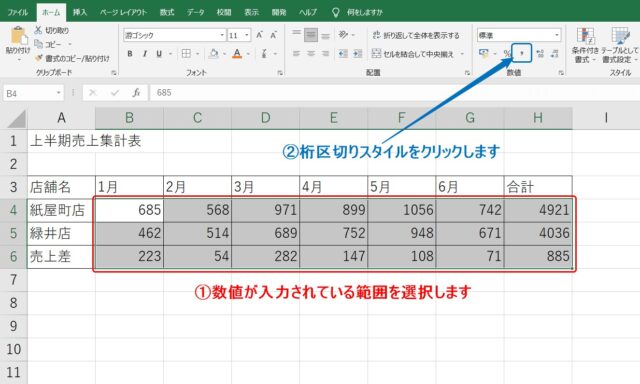The width and height of the screenshot is (640, 384).
Task: Switch to the Page Layout (ページレイアウト) tab
Action: [123, 12]
